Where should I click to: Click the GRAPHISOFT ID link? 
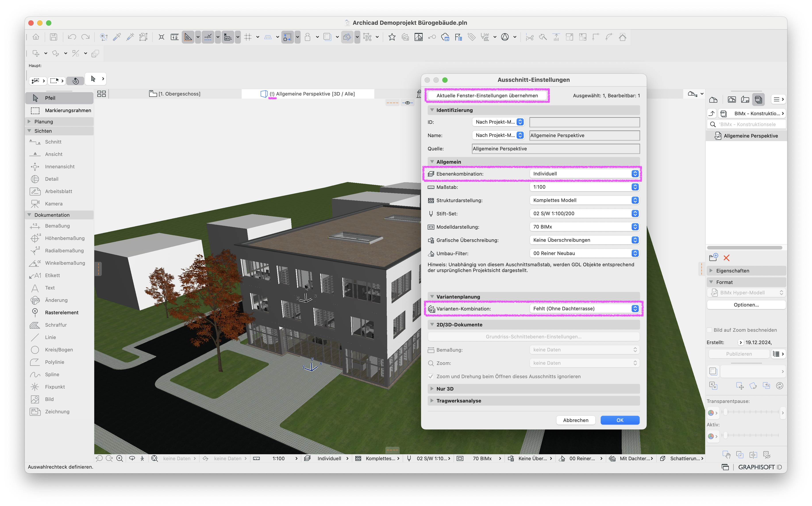pyautogui.click(x=760, y=467)
